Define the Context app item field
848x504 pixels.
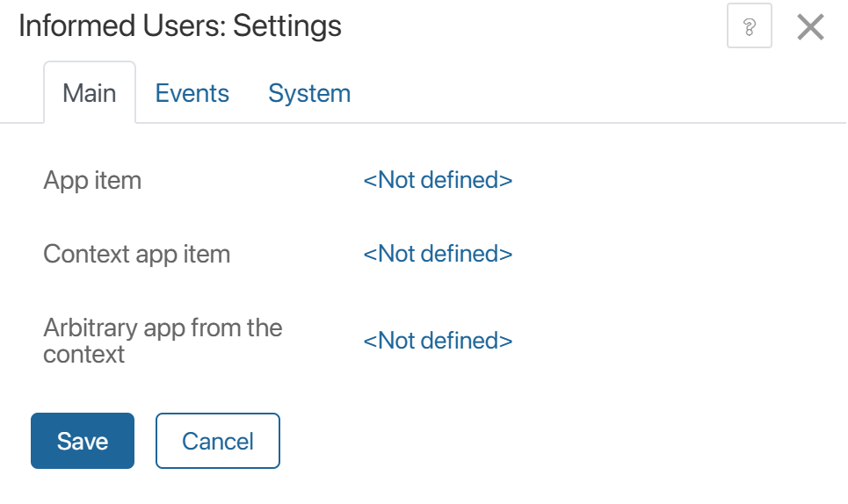point(438,254)
